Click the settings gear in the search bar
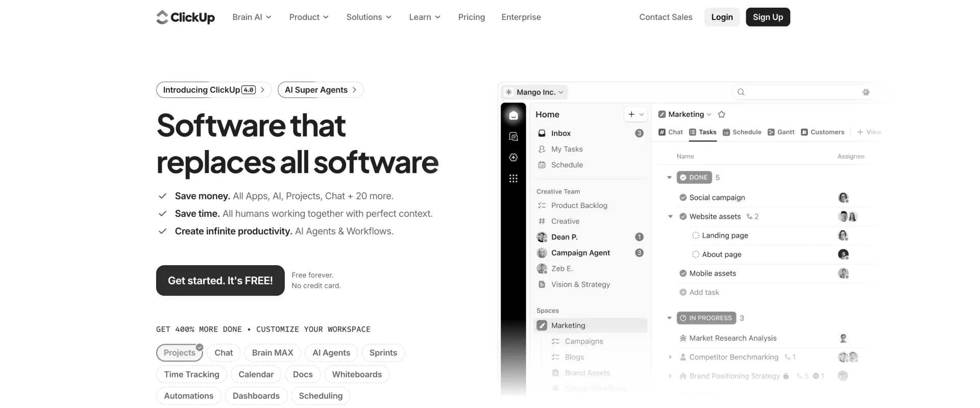This screenshot has width=980, height=408. click(866, 92)
